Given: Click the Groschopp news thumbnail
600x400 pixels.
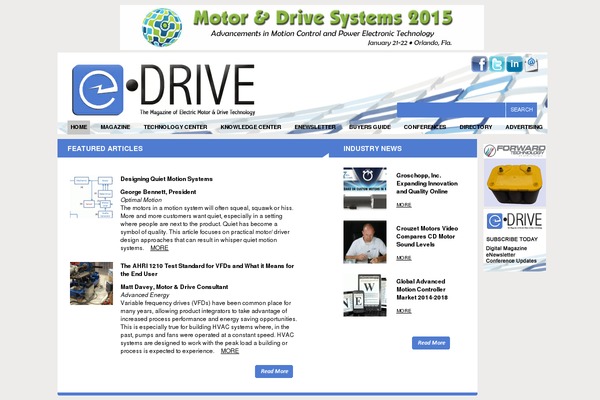Looking at the screenshot, I should coord(365,188).
